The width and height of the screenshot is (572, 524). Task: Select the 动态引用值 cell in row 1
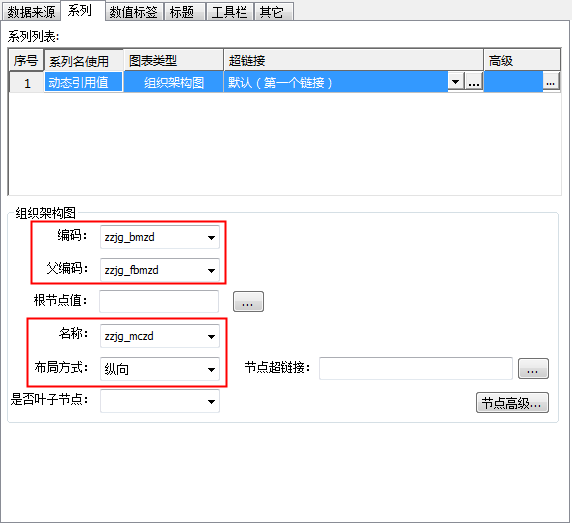(84, 82)
